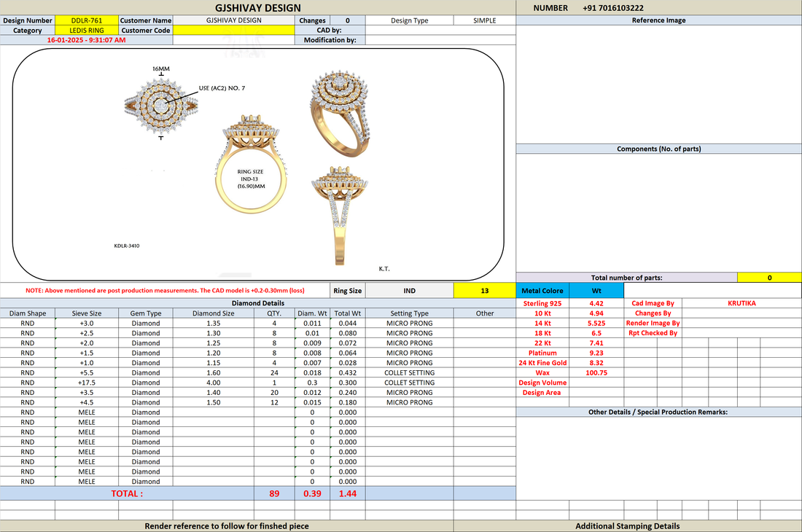Click total weight 0.432 cell
802x532 pixels.
pos(348,372)
